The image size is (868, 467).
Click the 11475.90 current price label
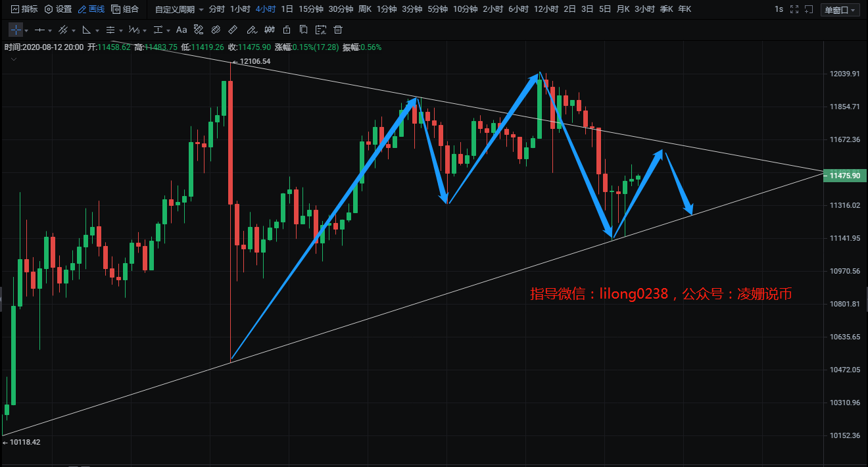click(x=845, y=176)
